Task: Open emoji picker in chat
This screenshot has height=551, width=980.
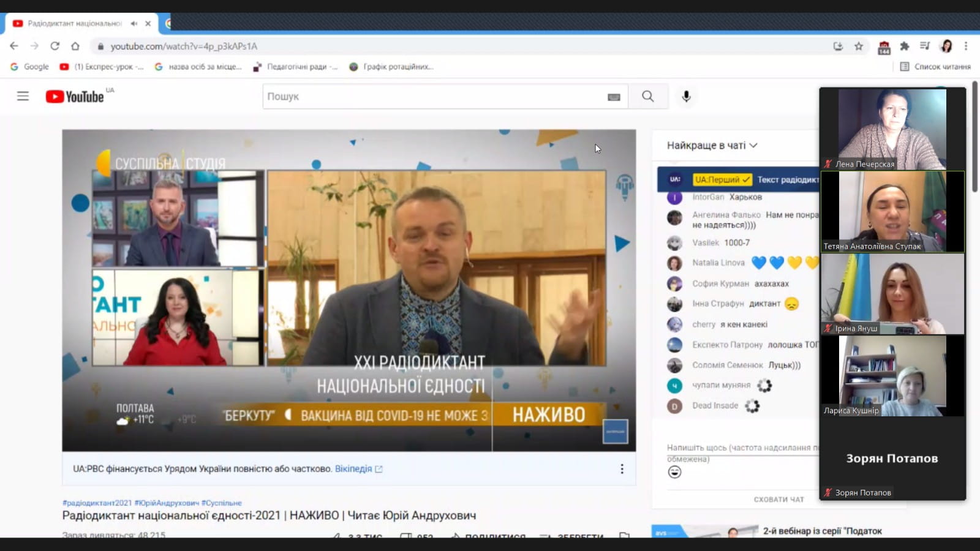Action: (x=674, y=472)
